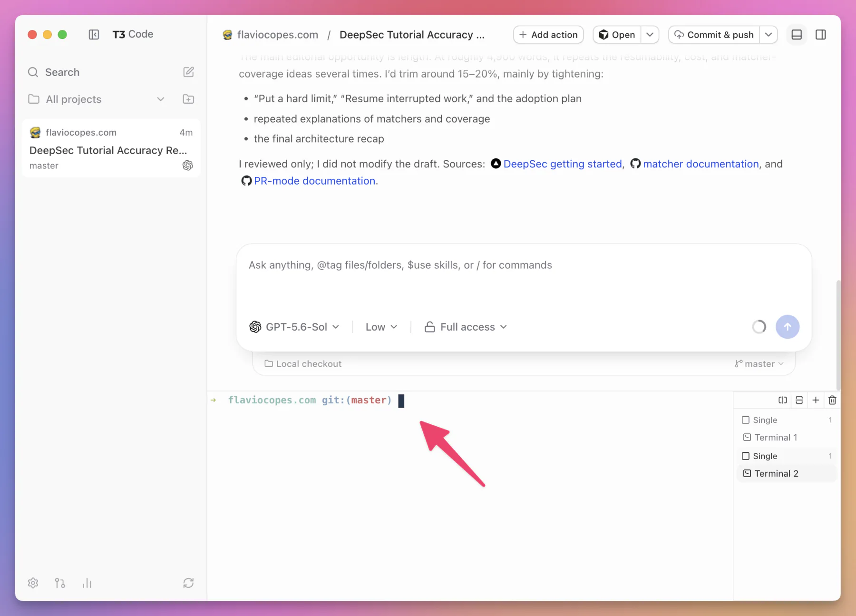856x616 pixels.
Task: Toggle the right side panel icon
Action: pos(820,35)
